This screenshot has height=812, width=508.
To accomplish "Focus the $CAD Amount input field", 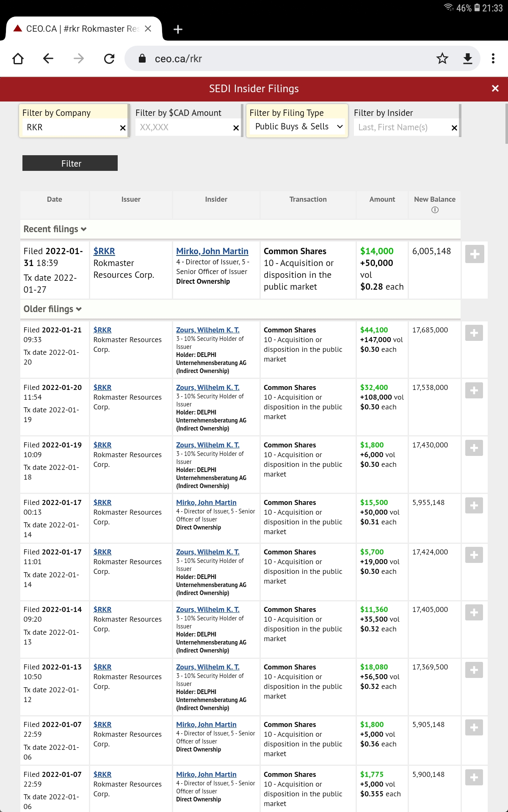I will pos(184,127).
